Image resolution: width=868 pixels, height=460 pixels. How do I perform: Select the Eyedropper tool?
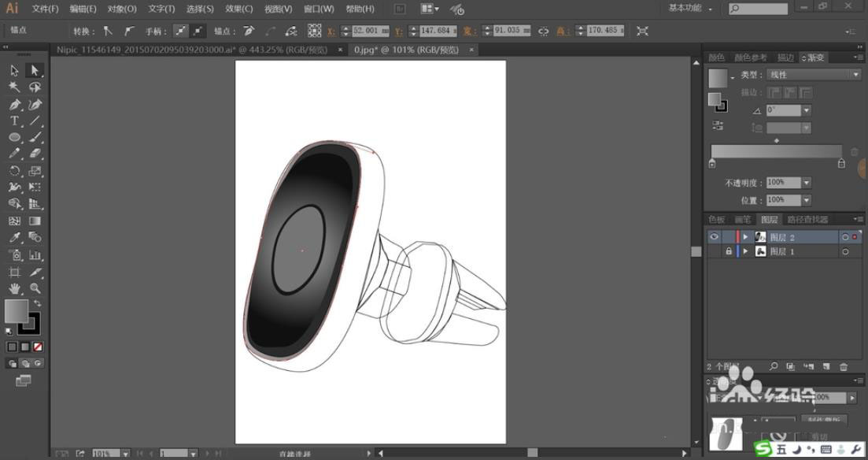click(14, 238)
